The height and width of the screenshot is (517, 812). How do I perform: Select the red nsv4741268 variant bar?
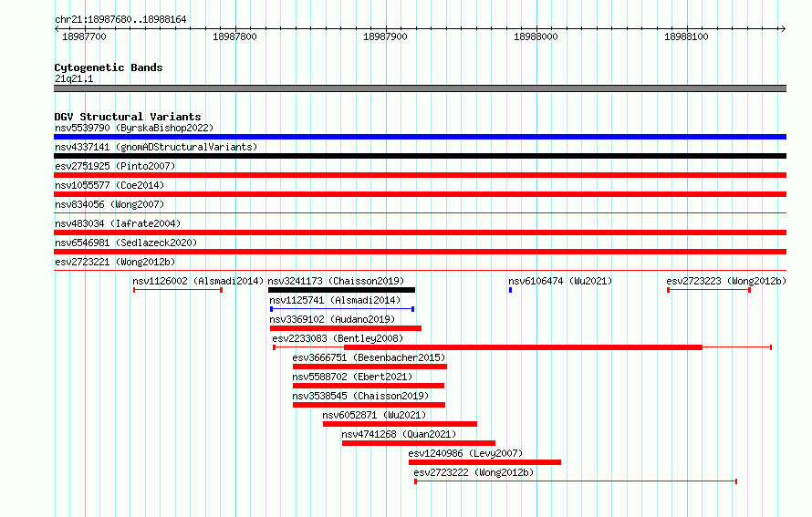click(x=419, y=443)
